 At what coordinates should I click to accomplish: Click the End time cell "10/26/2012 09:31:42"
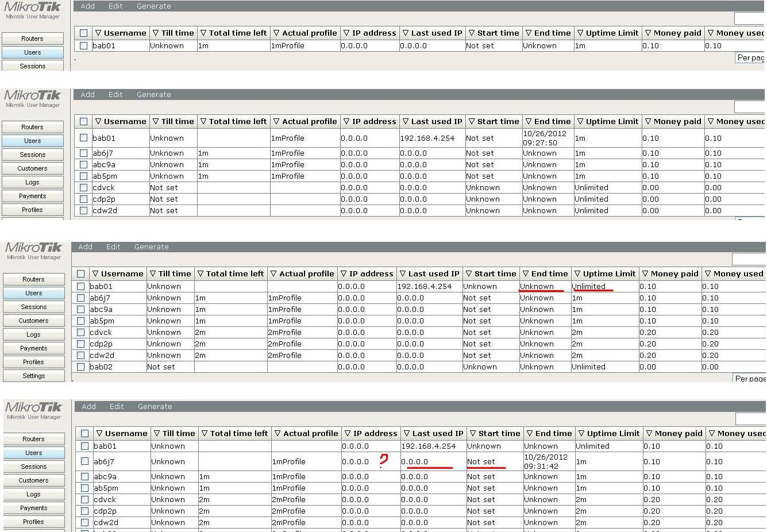pyautogui.click(x=546, y=461)
